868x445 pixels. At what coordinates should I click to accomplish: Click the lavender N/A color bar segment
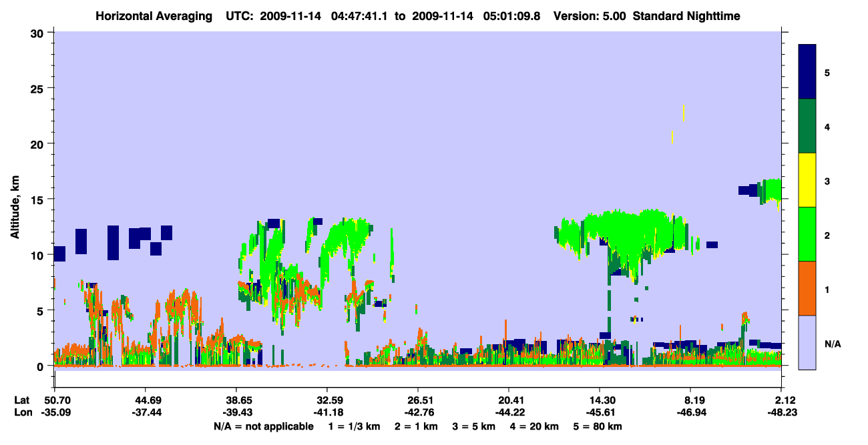(x=807, y=342)
